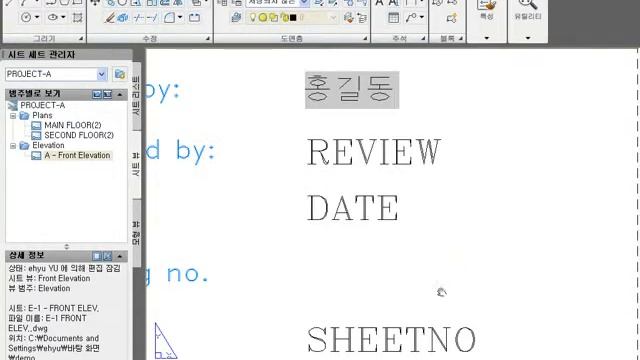Click the Layer Isolate icon
This screenshot has height=360, width=640.
(362, 18)
